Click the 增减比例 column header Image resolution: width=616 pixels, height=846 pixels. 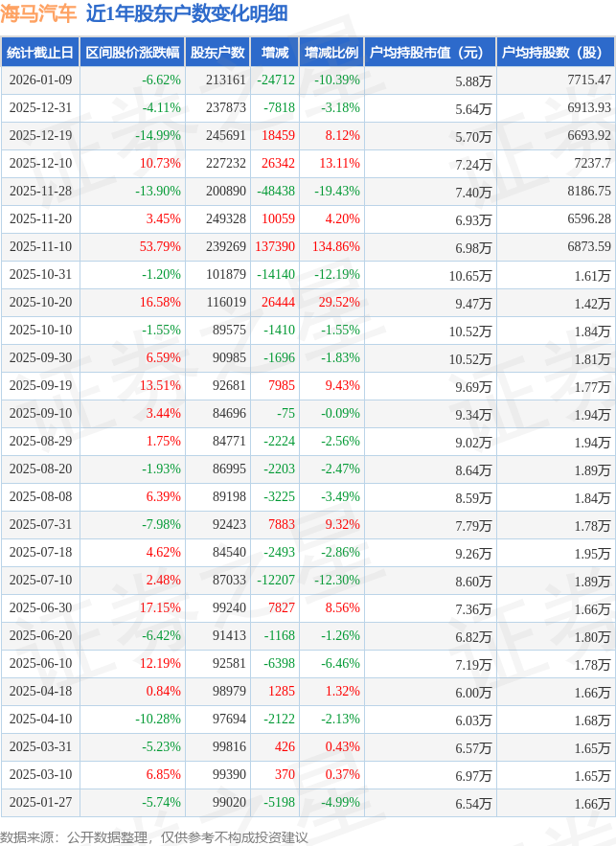(x=331, y=53)
